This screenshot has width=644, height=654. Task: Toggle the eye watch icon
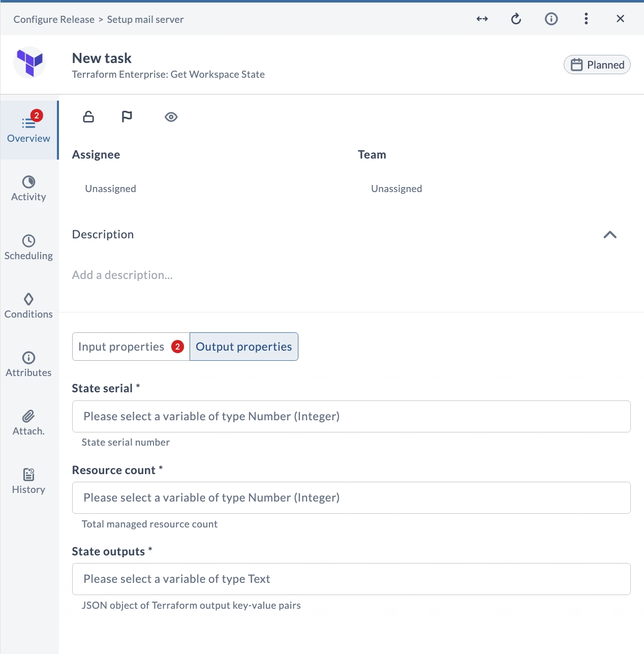tap(171, 117)
